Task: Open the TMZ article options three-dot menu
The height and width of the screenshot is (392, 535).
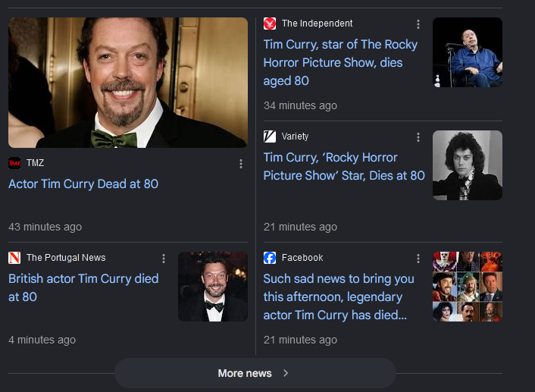Action: click(241, 164)
